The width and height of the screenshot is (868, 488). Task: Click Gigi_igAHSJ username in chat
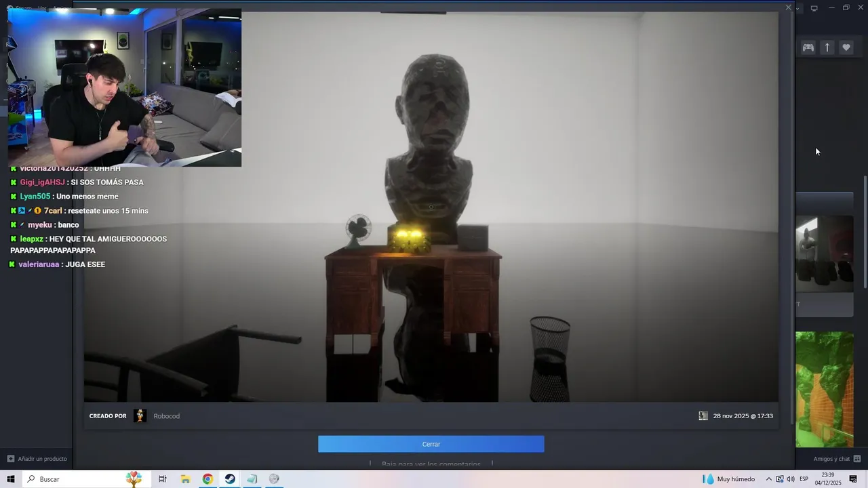pos(42,182)
